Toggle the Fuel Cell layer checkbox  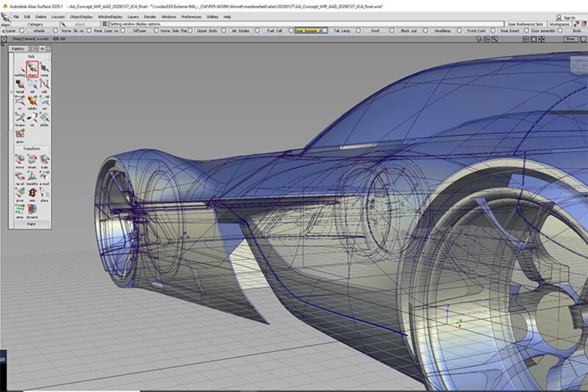point(291,31)
